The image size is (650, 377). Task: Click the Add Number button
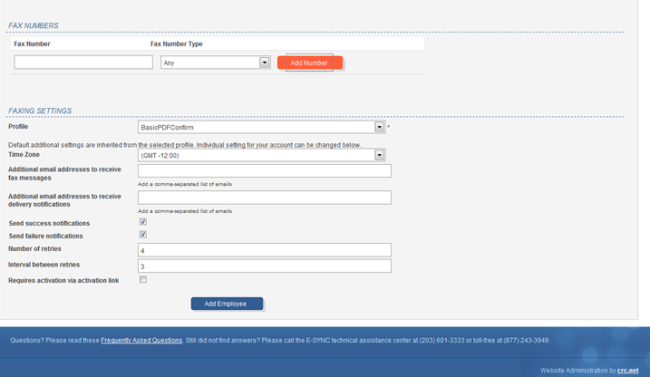[310, 63]
